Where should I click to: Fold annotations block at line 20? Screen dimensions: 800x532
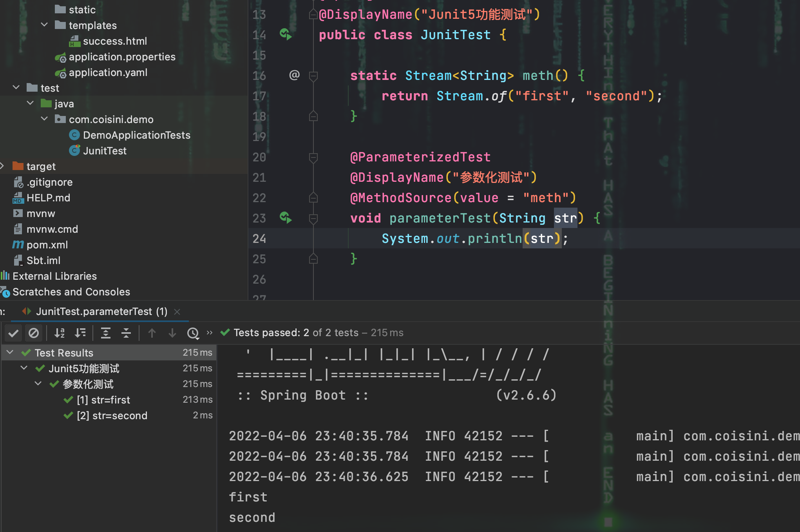point(313,157)
